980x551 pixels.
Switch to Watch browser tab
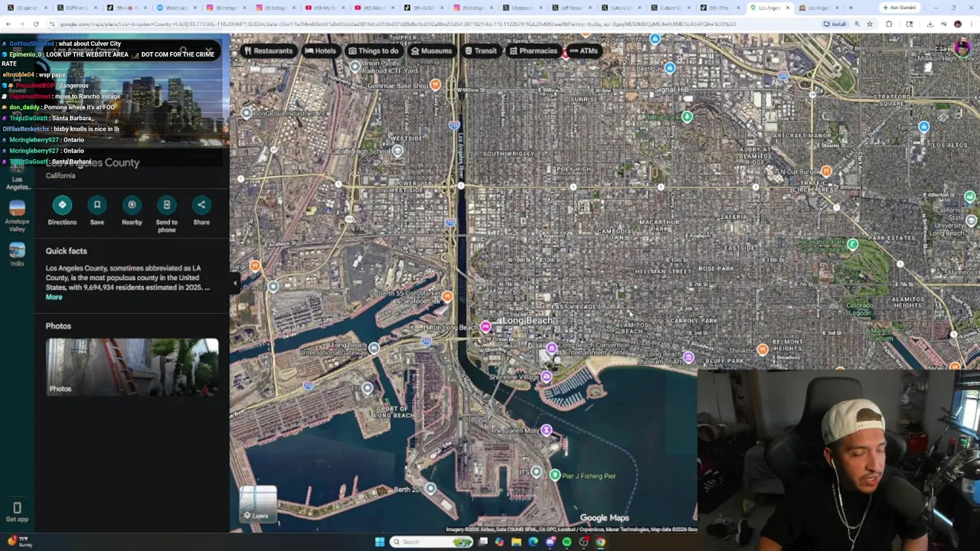pyautogui.click(x=176, y=8)
